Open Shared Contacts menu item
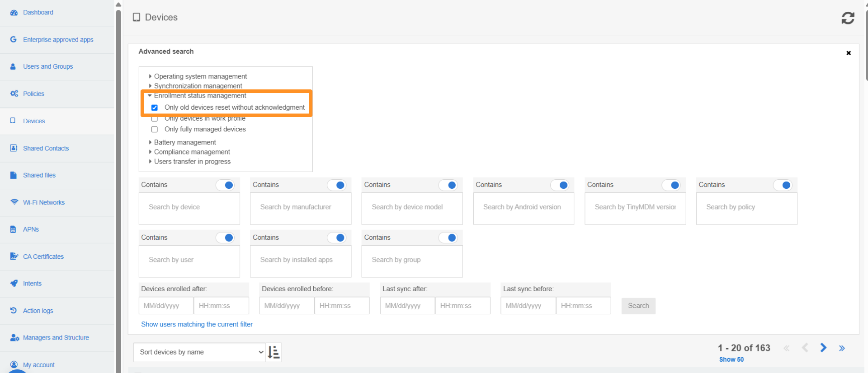 pos(46,148)
